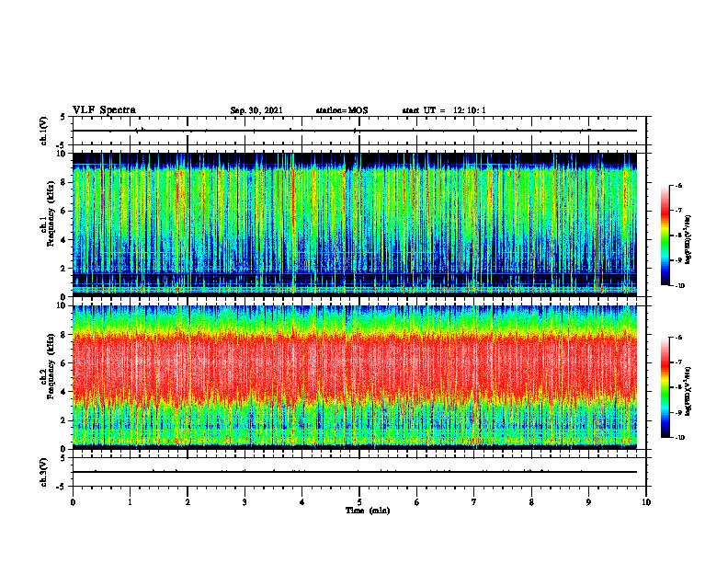Click the ch.1 color bar log(PSD) label
728x563 pixels.
(x=688, y=240)
